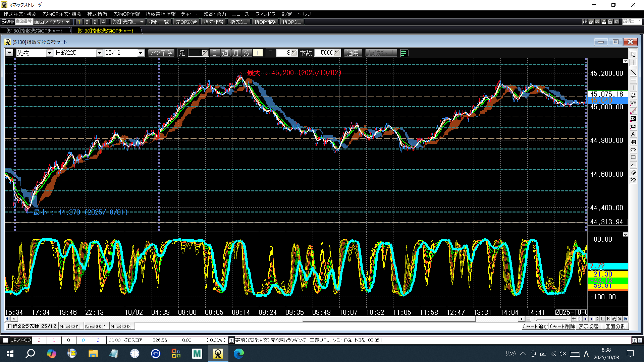This screenshot has width=644, height=362.
Task: Toggle the 日 (daily) timeframe button
Action: [215, 53]
